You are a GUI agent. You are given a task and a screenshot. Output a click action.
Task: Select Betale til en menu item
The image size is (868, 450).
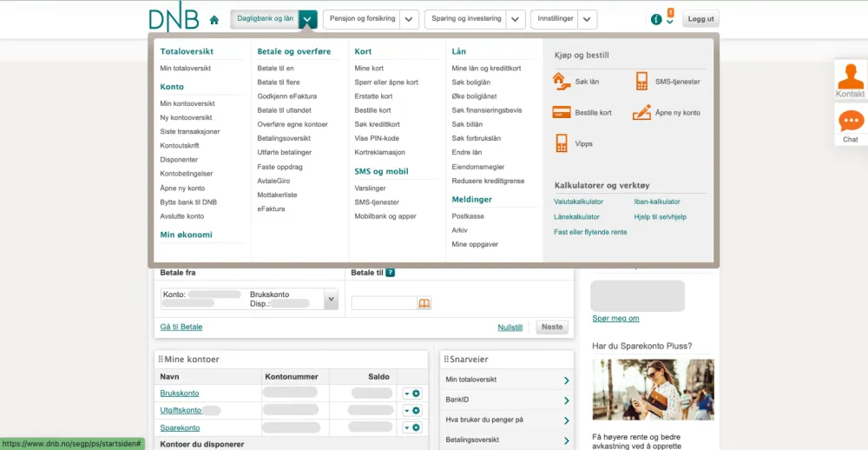(275, 69)
